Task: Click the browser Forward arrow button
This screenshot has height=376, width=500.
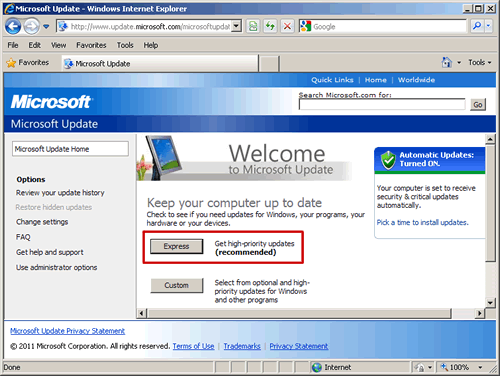Action: pyautogui.click(x=32, y=26)
